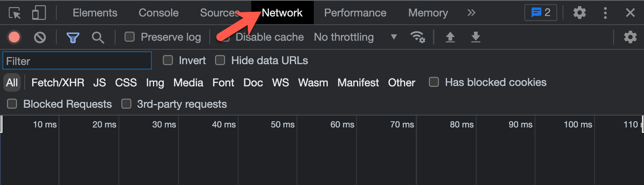Tick the Blocked Requests checkbox
This screenshot has height=185, width=644.
[12, 104]
